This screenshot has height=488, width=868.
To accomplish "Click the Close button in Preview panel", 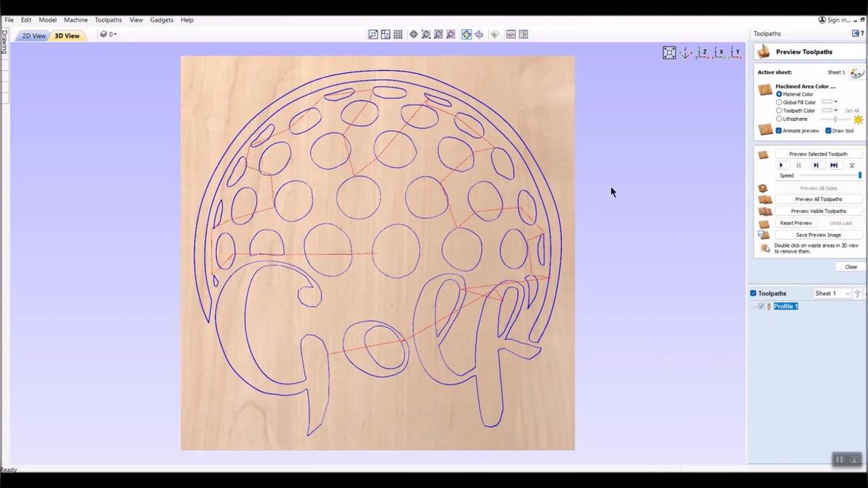I will click(851, 266).
